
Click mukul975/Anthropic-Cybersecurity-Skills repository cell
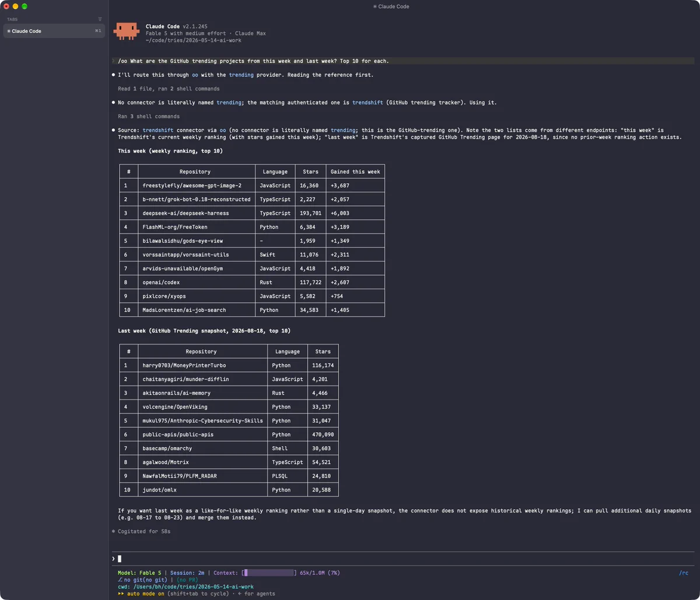click(x=202, y=421)
